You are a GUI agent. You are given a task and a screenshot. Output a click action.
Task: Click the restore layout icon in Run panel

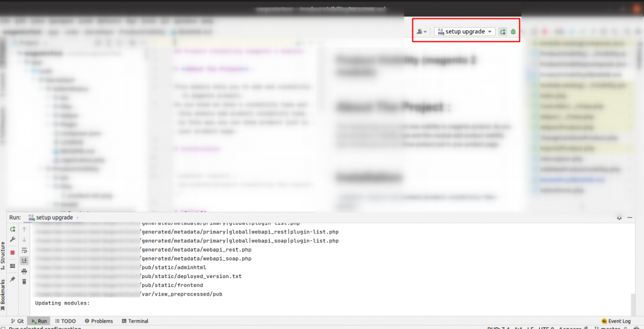tap(13, 265)
